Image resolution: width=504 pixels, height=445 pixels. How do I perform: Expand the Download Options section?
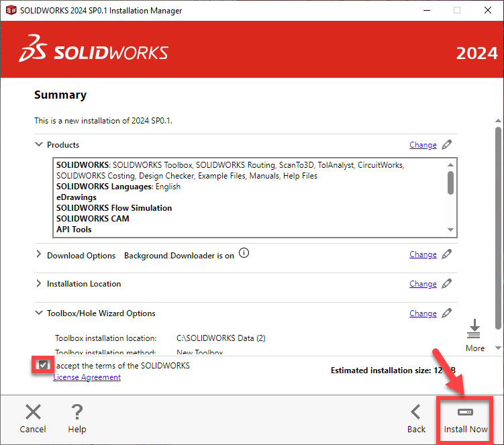point(38,255)
